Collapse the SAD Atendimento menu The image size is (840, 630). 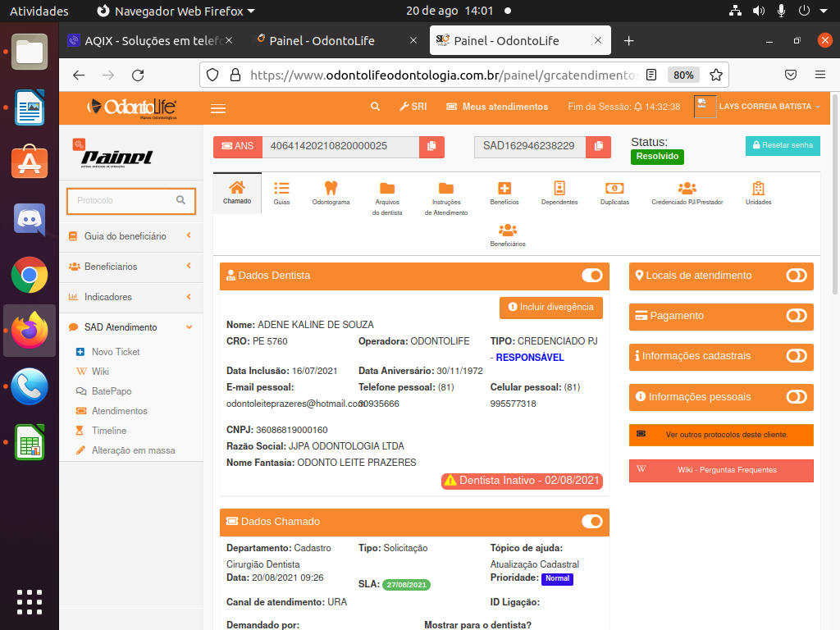[x=131, y=327]
